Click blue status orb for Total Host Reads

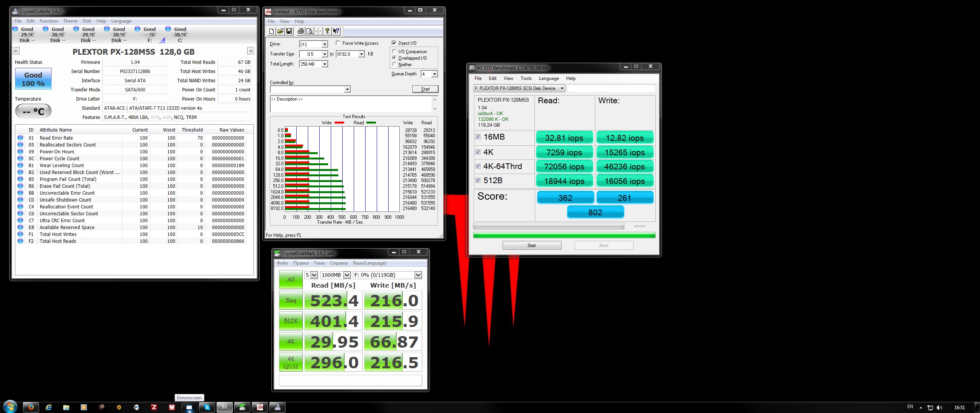click(20, 241)
